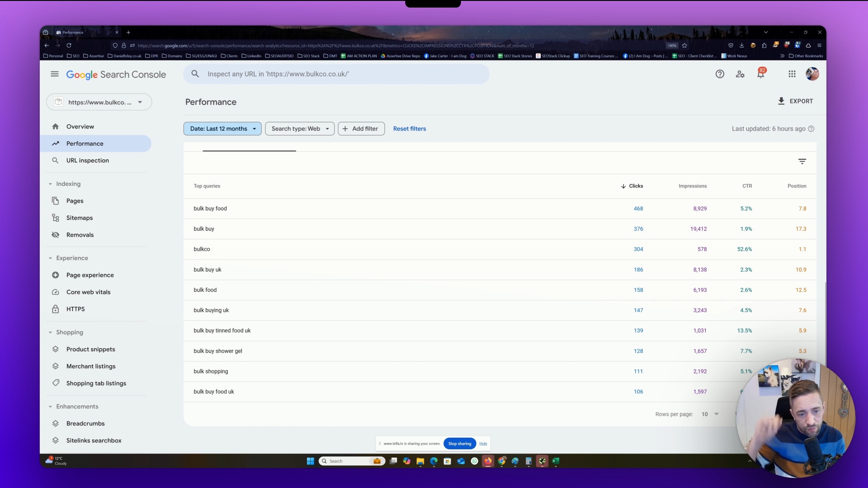The image size is (868, 488).
Task: Click your profile avatar
Action: click(812, 74)
